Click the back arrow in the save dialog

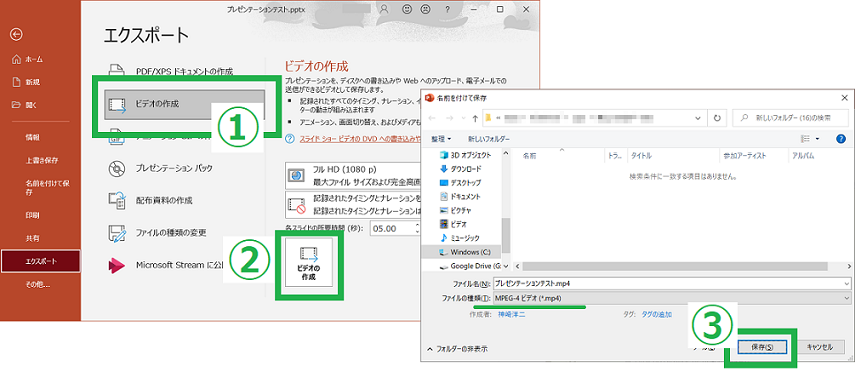[432, 118]
